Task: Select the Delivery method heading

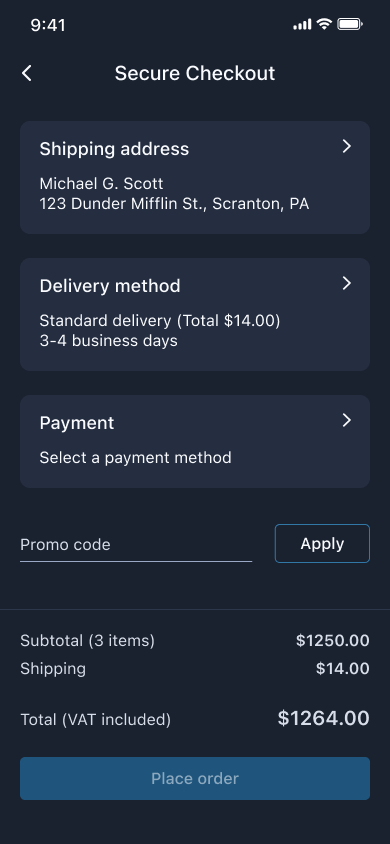Action: point(110,286)
